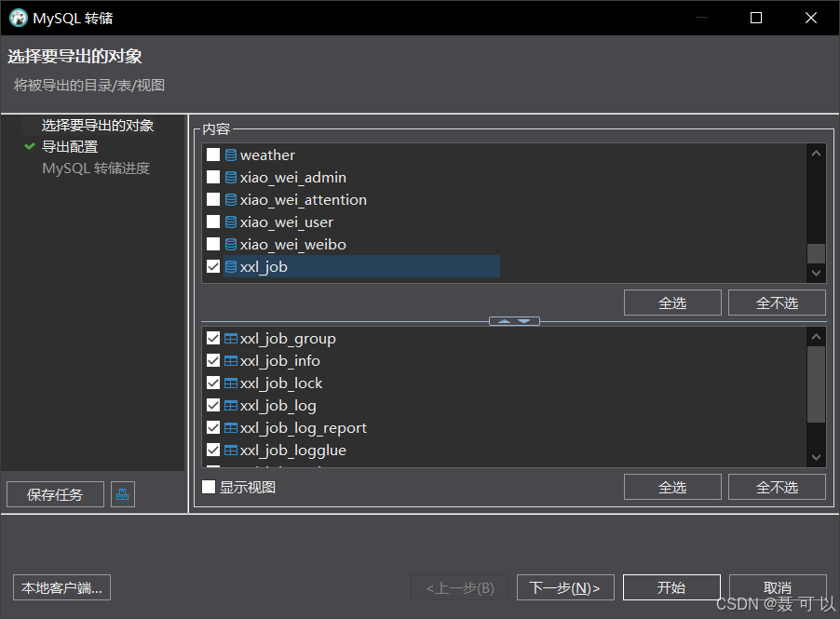Image resolution: width=840 pixels, height=619 pixels.
Task: Click 开始 to start the dump
Action: (671, 587)
